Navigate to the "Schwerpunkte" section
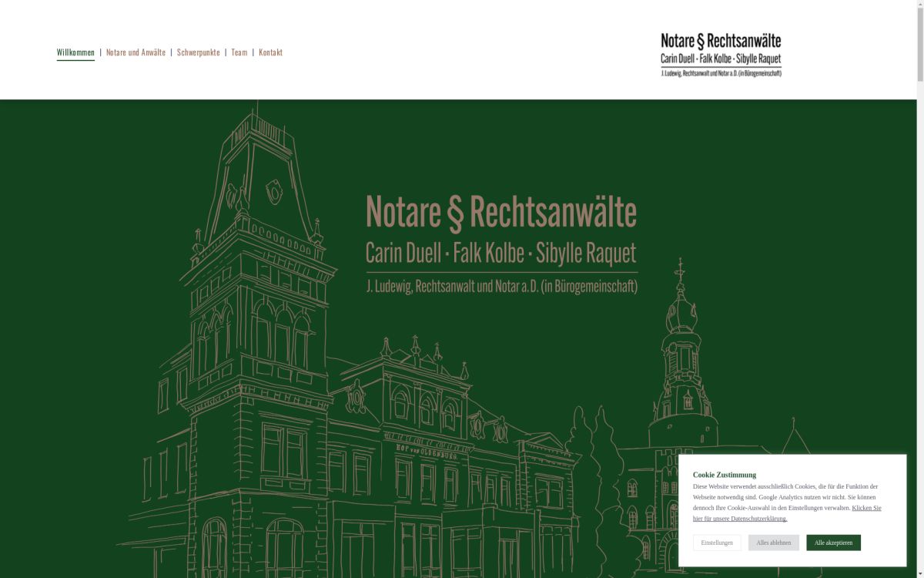 [x=198, y=52]
